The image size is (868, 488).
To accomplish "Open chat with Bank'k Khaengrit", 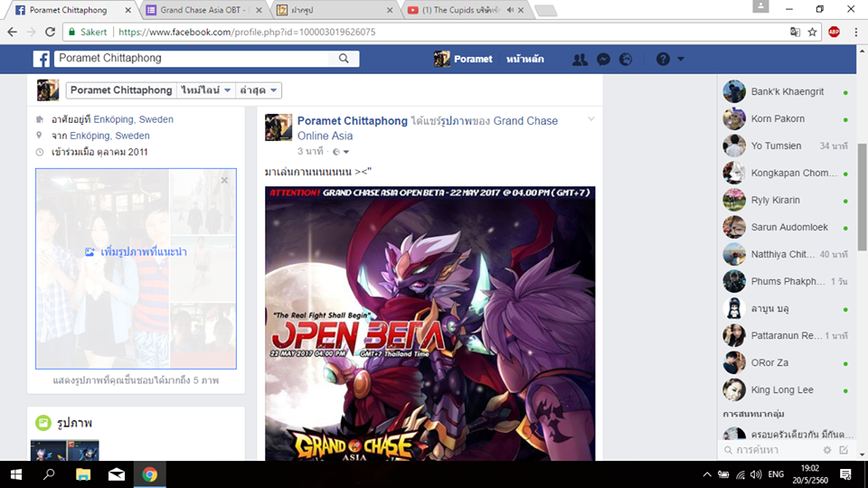I will [x=786, y=92].
